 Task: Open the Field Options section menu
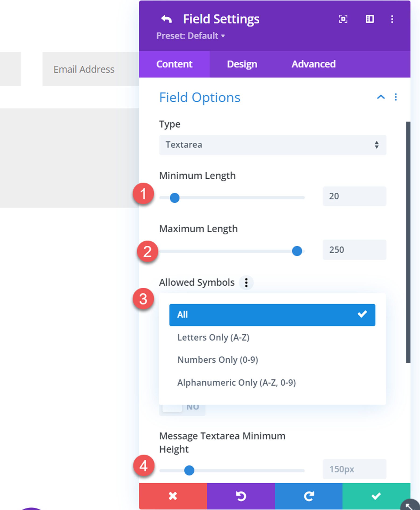[396, 97]
